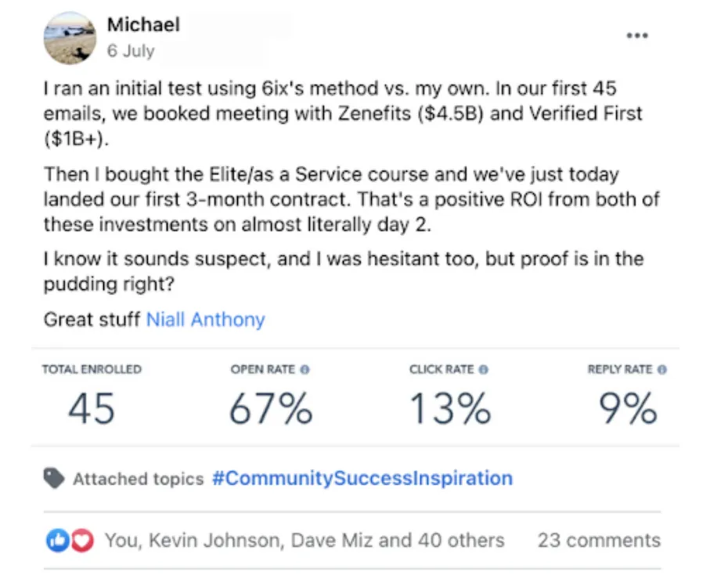Click the Click Rate info icon
Viewport: 728px width, 586px height.
pos(484,370)
